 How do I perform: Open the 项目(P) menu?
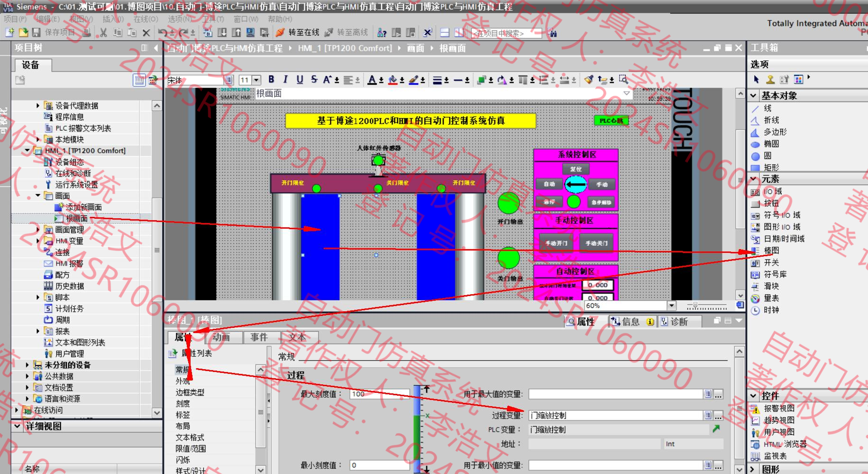(x=15, y=19)
